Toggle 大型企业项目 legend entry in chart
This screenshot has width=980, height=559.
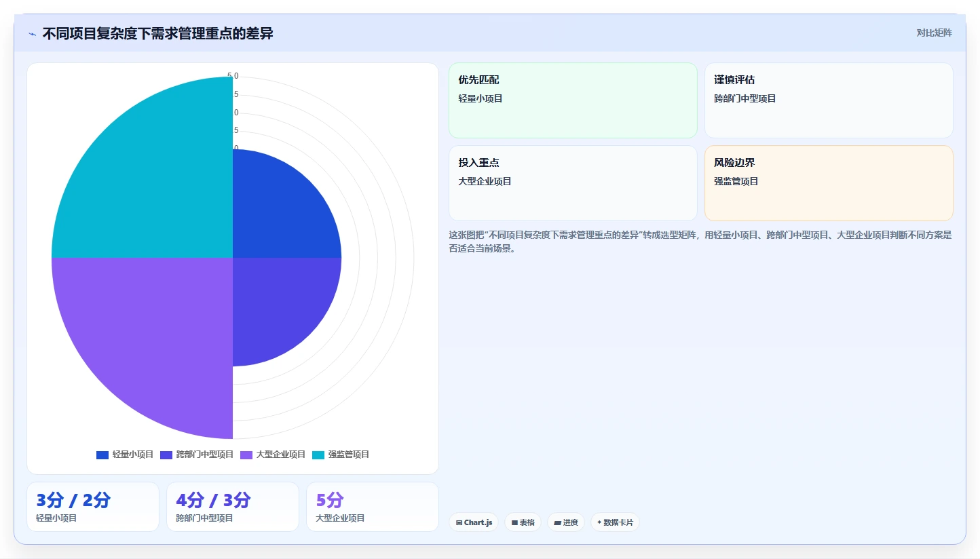[273, 455]
